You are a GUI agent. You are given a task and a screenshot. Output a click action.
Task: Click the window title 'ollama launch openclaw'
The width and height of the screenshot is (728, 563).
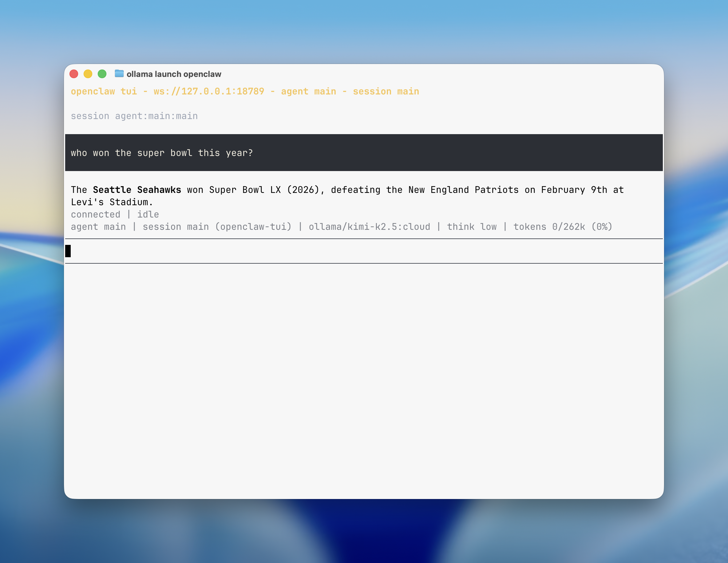click(x=174, y=74)
